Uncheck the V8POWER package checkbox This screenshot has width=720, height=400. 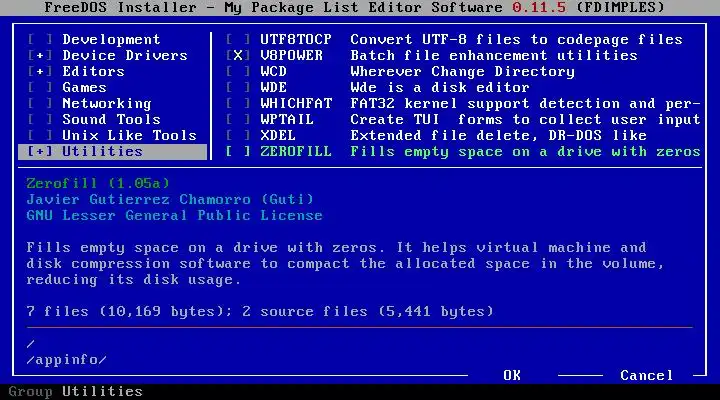click(238, 56)
